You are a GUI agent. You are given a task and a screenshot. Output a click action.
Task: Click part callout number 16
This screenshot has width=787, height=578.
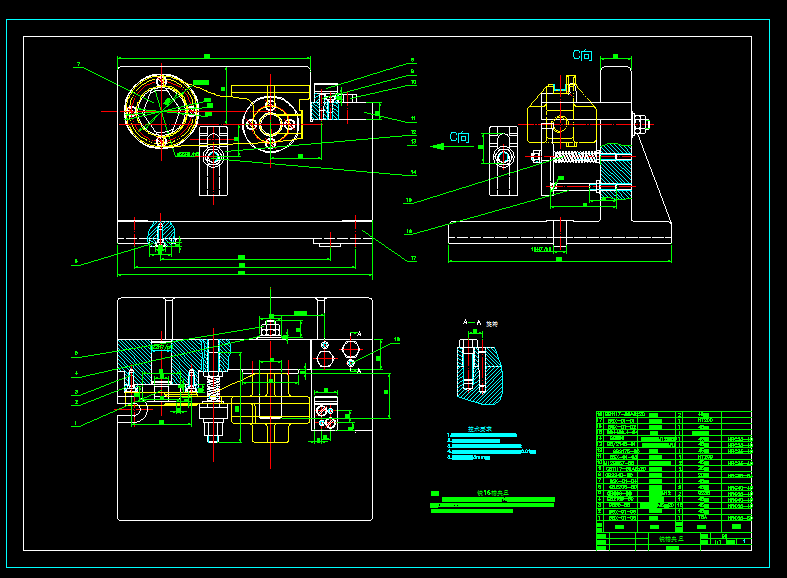[x=409, y=231]
